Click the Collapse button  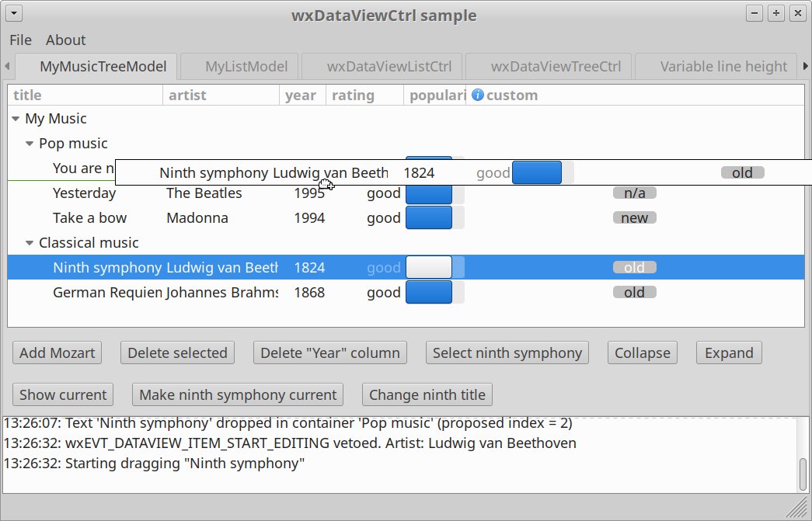point(642,353)
